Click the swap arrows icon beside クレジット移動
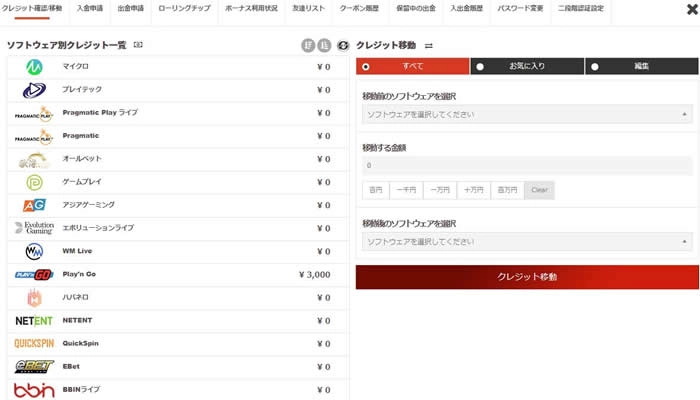Image resolution: width=700 pixels, height=400 pixels. coord(429,46)
